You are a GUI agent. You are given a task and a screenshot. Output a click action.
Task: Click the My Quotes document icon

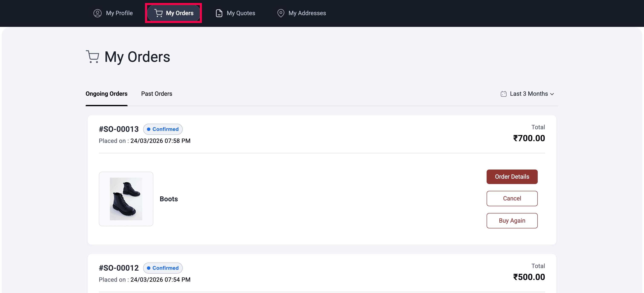pos(219,13)
